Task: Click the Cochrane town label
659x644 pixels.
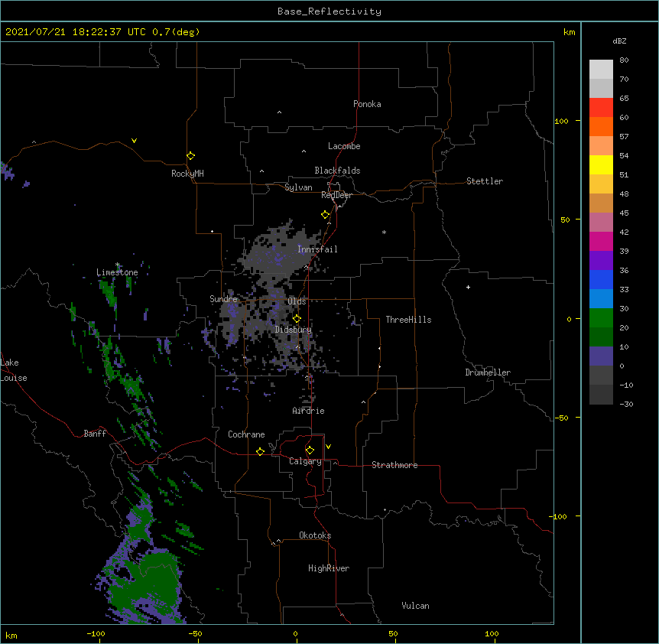Action: click(246, 434)
